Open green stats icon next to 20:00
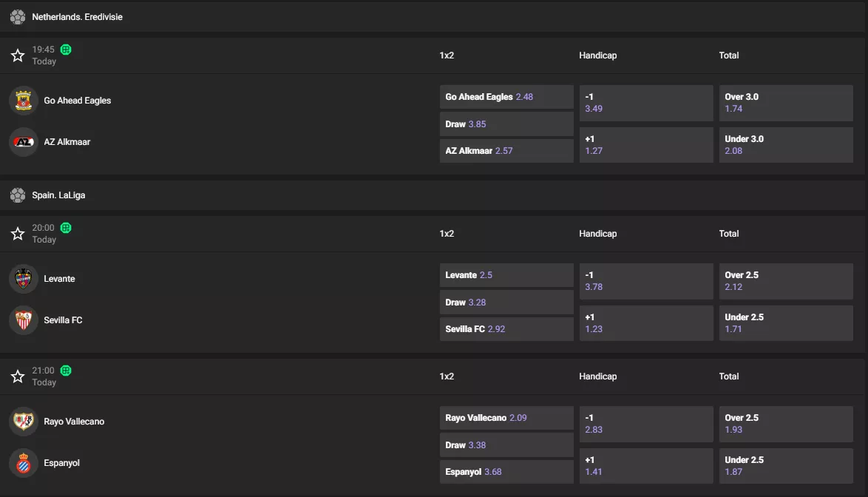 [66, 228]
